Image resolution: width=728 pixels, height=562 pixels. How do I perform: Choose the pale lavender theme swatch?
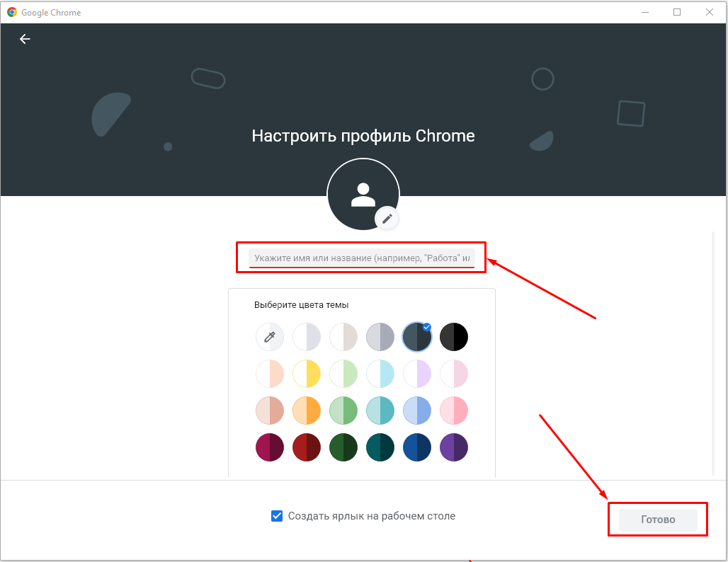point(417,374)
